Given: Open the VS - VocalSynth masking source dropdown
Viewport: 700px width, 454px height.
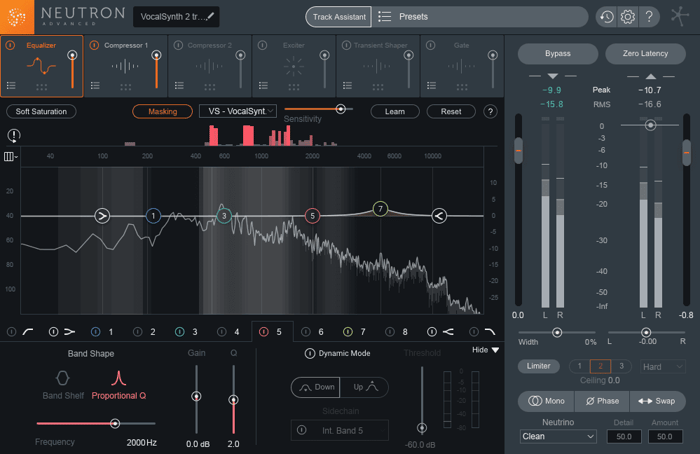Looking at the screenshot, I should (x=238, y=111).
